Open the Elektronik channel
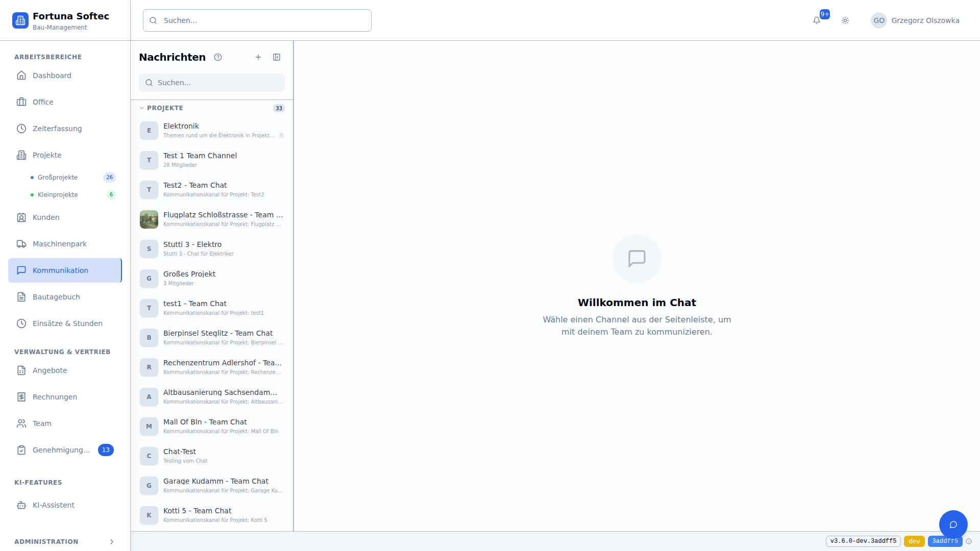Image resolution: width=980 pixels, height=551 pixels. (x=212, y=130)
